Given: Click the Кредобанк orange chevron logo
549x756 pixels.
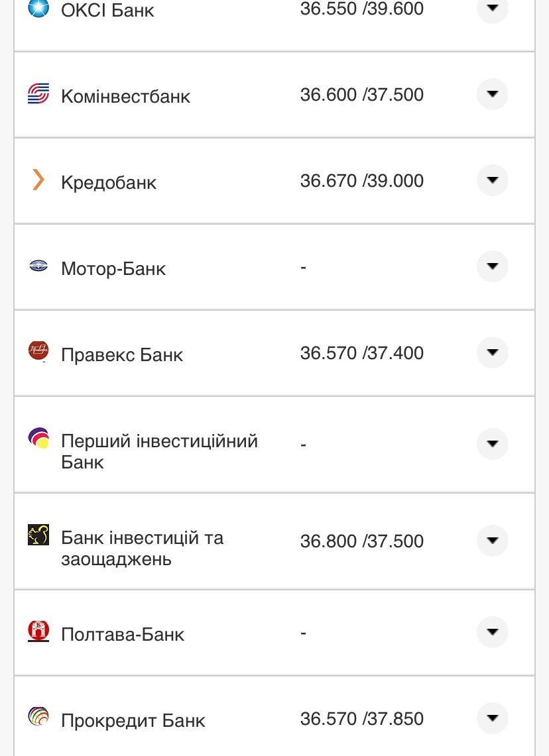Looking at the screenshot, I should point(38,180).
